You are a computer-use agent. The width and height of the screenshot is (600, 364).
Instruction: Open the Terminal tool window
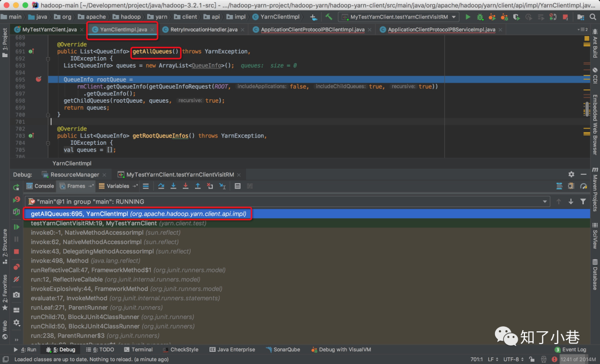138,350
